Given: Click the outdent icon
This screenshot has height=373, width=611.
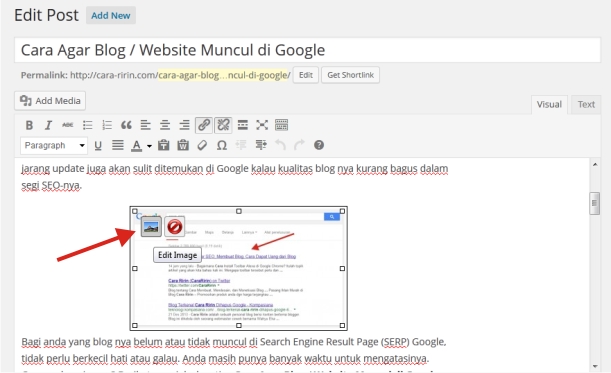Looking at the screenshot, I should pyautogui.click(x=241, y=145).
